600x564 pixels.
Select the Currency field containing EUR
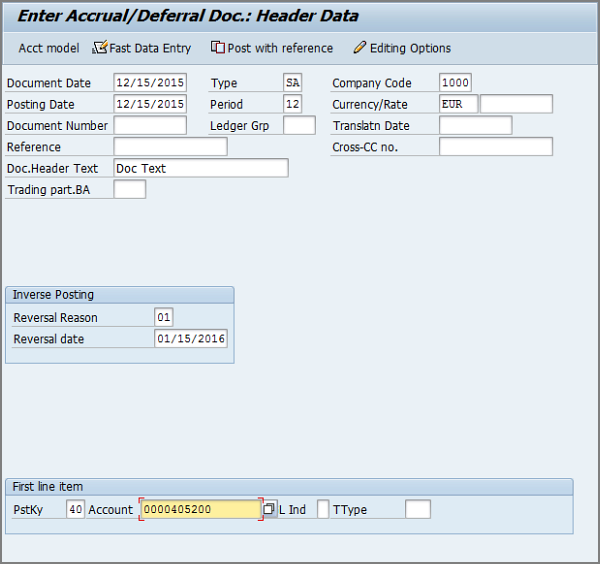(458, 104)
